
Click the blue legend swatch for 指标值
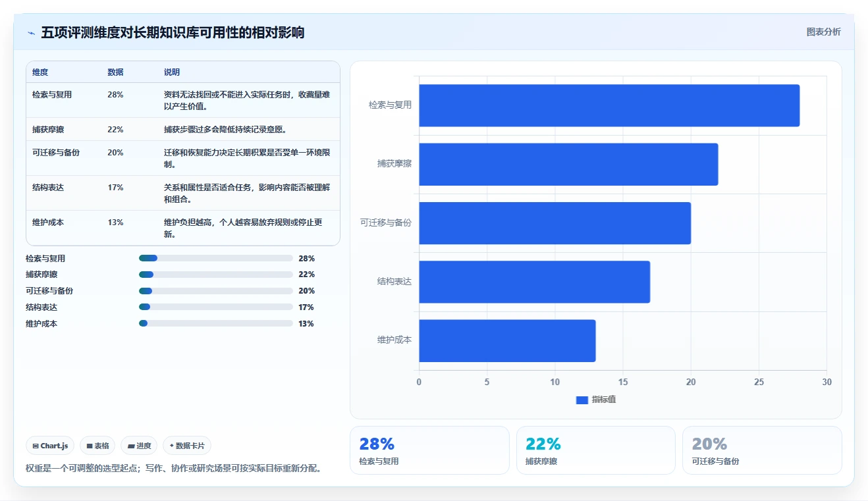click(x=582, y=400)
